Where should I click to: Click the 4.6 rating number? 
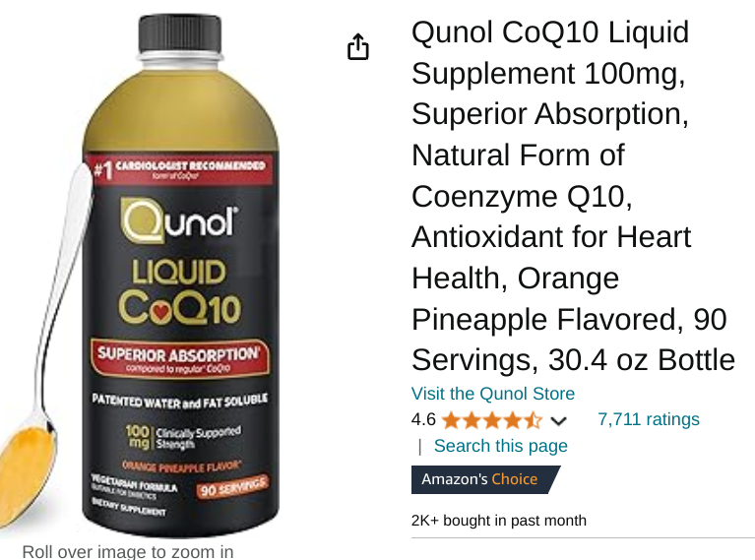pos(423,419)
